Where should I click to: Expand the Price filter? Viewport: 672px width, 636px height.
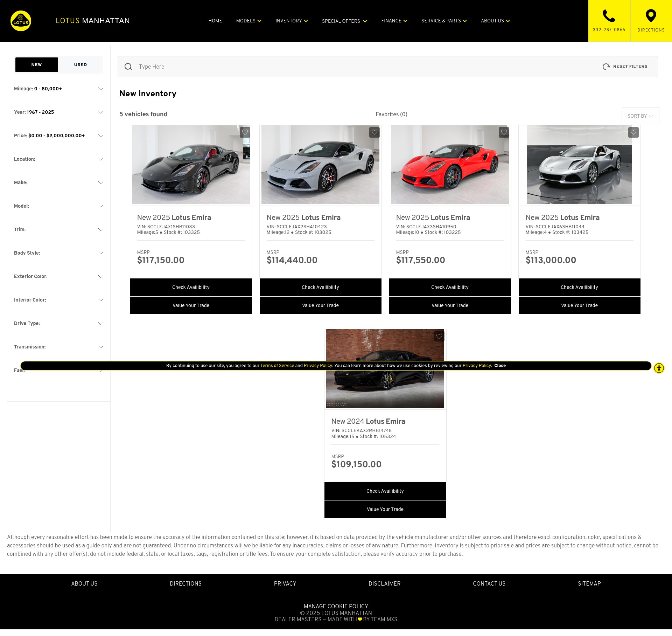click(x=58, y=136)
